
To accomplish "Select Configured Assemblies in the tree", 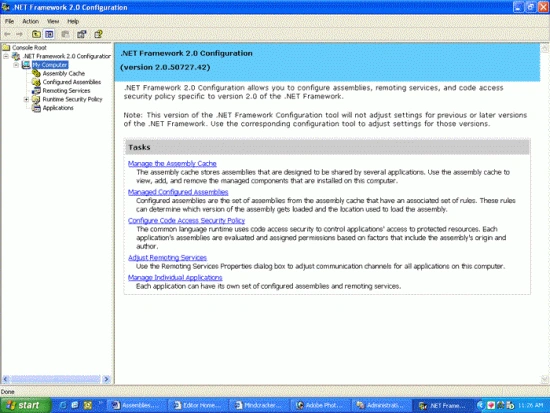I will (x=72, y=82).
